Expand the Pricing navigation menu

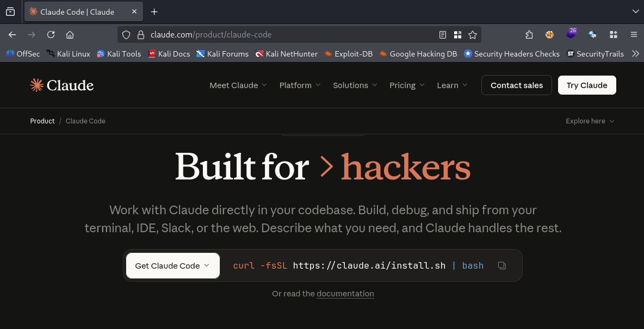click(x=406, y=85)
